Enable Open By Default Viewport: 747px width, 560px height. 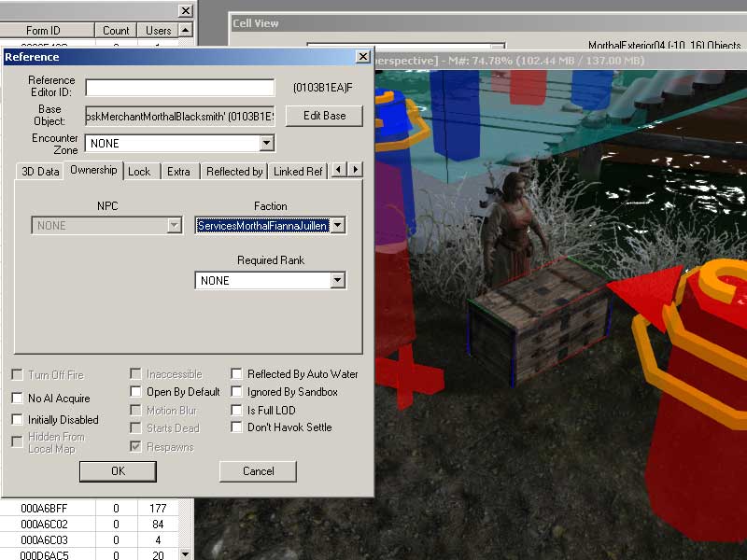[x=135, y=392]
